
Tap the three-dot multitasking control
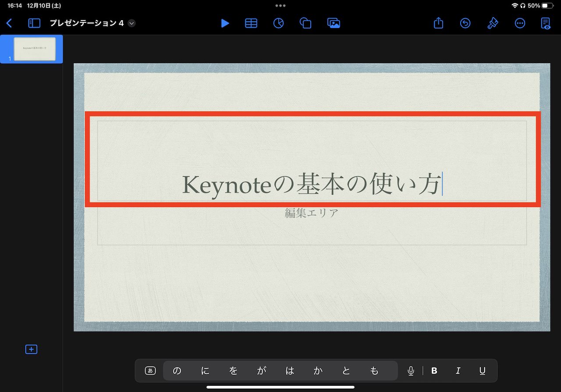280,6
